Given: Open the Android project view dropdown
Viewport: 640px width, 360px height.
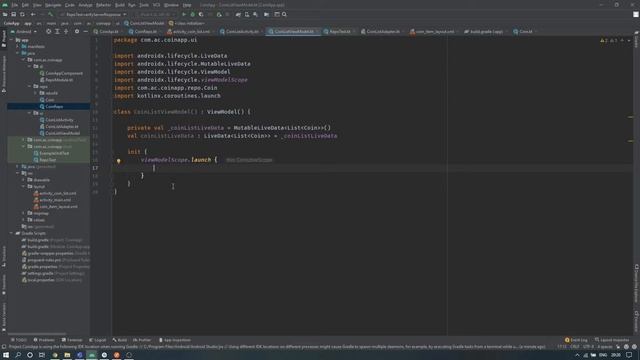Looking at the screenshot, I should [24, 31].
